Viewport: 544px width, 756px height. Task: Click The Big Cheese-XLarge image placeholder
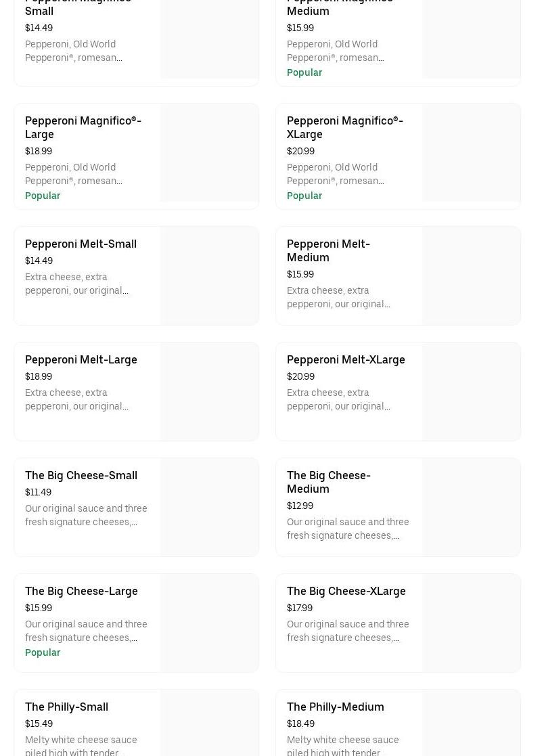coord(472,623)
